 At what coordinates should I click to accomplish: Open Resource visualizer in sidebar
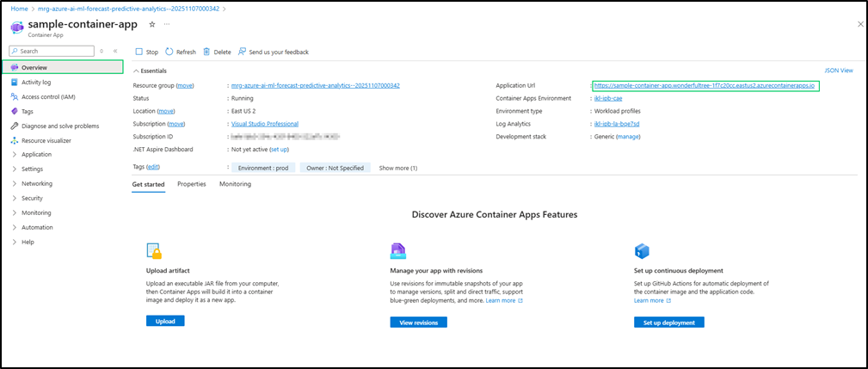click(46, 140)
